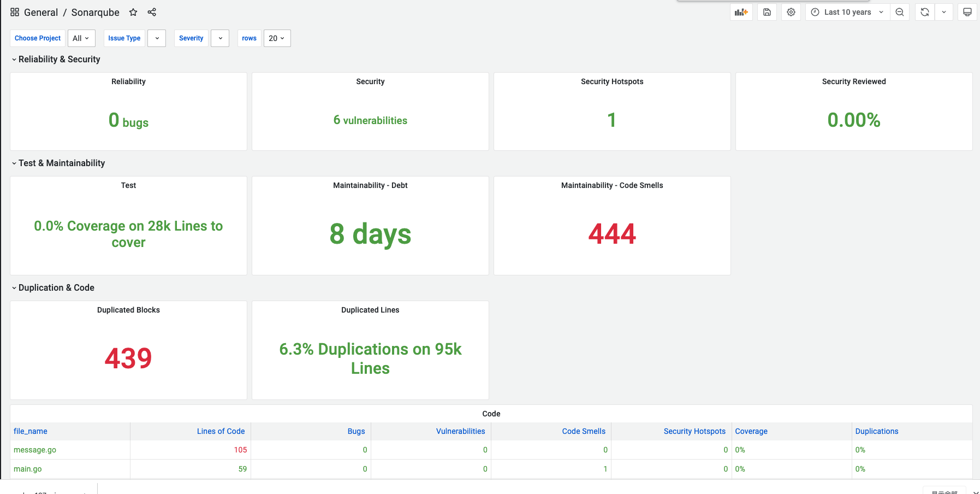Click the 0.00% security reviewed value
980x494 pixels.
tap(854, 120)
